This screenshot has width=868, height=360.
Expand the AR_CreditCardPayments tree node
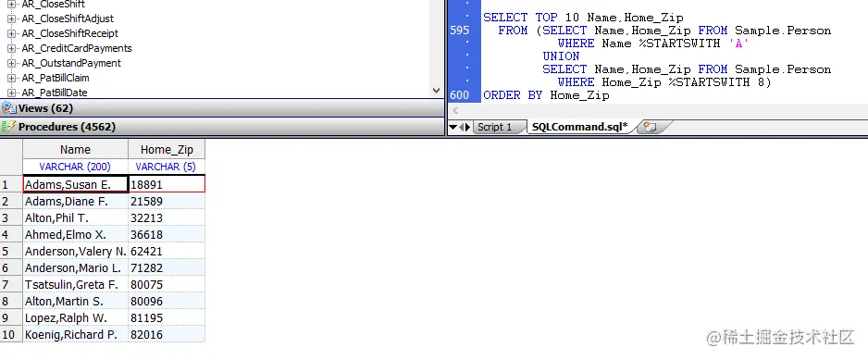tap(11, 49)
